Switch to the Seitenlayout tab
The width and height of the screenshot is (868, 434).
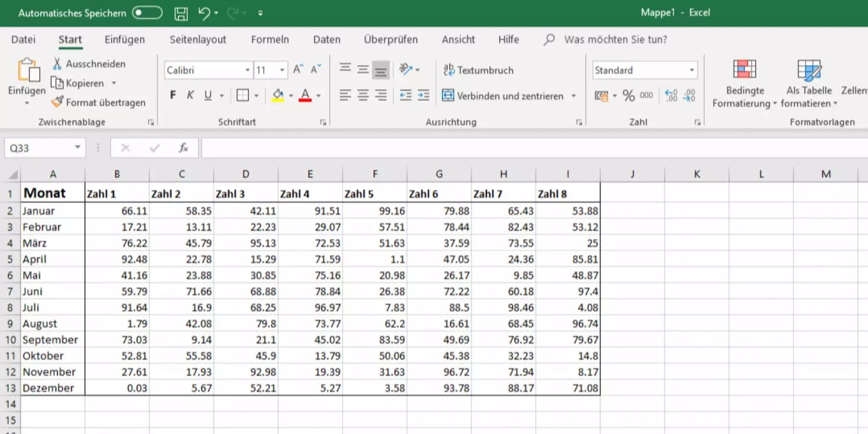[198, 40]
